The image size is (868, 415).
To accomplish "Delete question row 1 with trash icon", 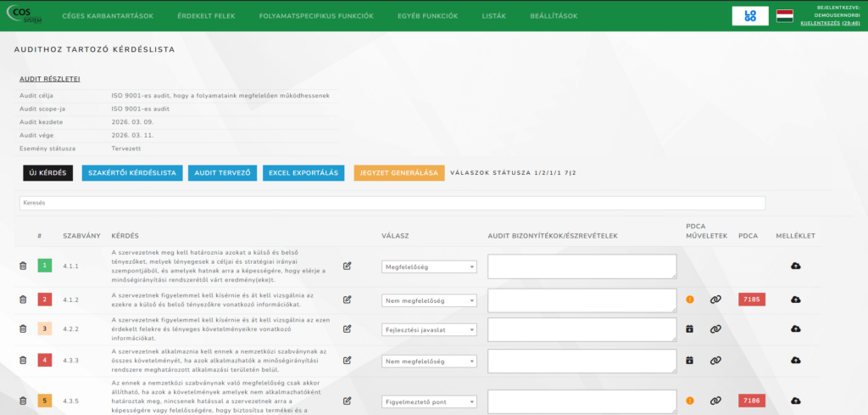I will (23, 266).
